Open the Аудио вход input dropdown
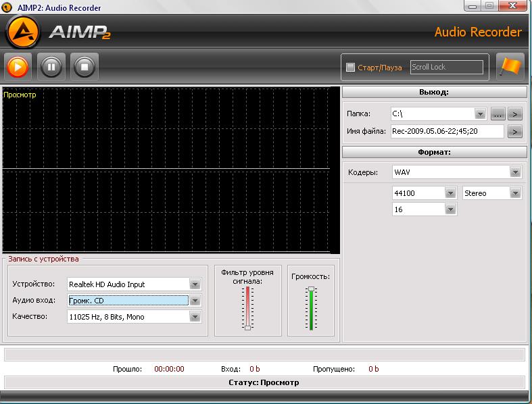Viewport: 532px width, 404px height. pyautogui.click(x=195, y=301)
